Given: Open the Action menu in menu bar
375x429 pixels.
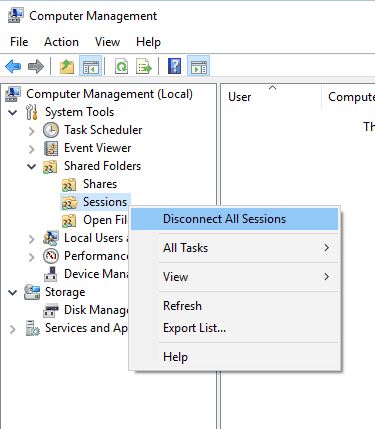Looking at the screenshot, I should [61, 42].
